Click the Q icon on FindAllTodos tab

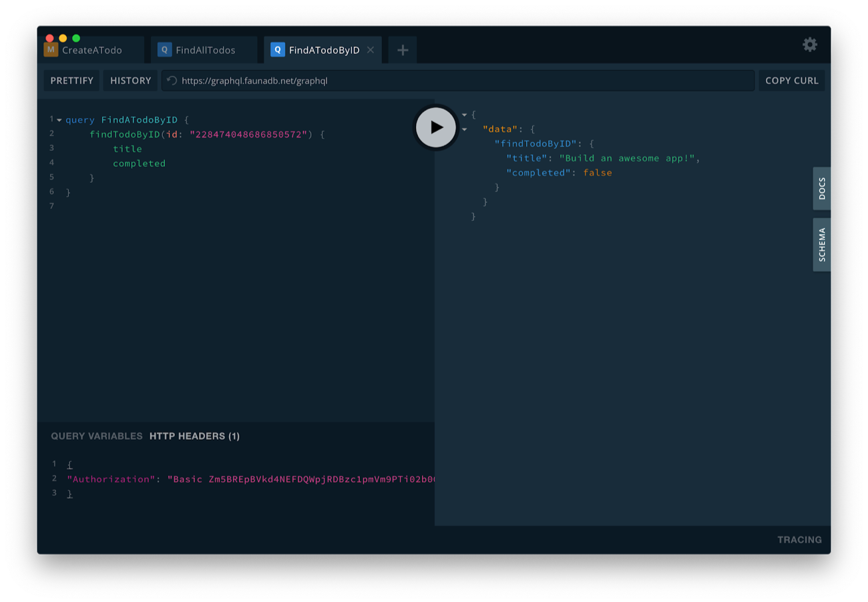(165, 50)
